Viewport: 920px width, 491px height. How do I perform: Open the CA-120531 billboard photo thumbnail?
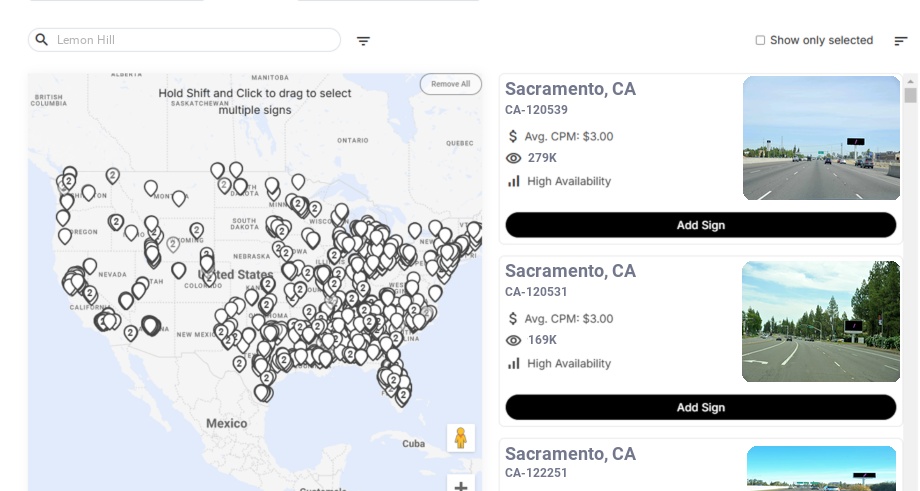click(x=821, y=321)
